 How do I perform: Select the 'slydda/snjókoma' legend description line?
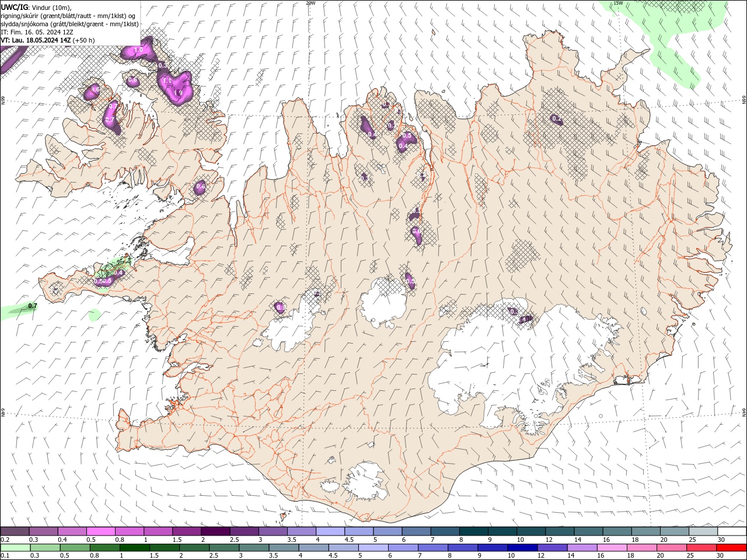point(69,24)
